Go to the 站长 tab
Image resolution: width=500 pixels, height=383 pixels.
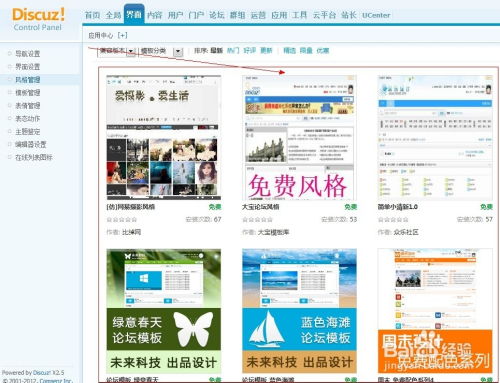[x=349, y=15]
